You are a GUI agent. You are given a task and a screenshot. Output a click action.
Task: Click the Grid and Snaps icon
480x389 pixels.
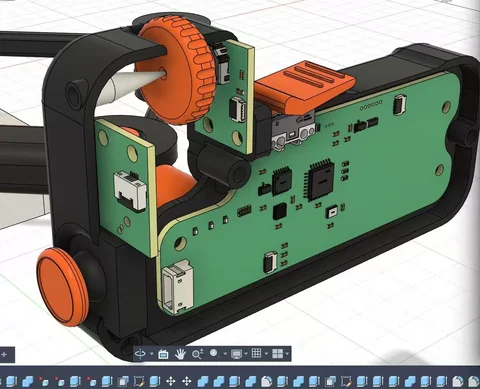pyautogui.click(x=256, y=353)
